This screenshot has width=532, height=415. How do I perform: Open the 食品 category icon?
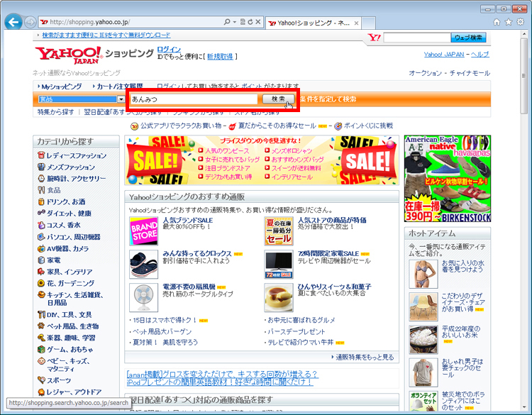click(41, 190)
